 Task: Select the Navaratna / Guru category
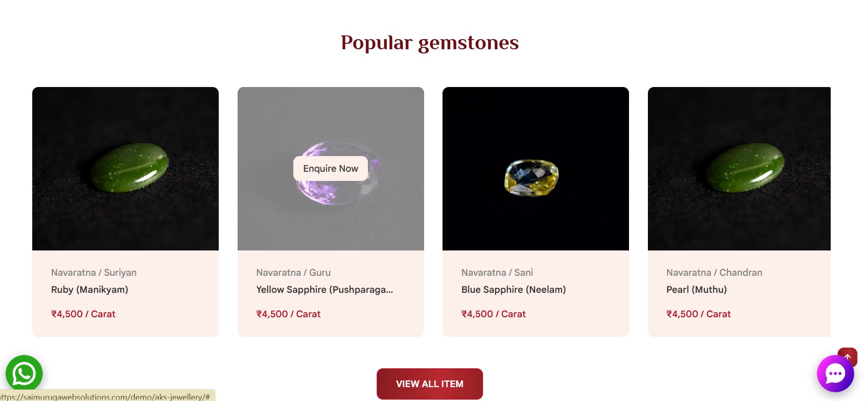point(293,273)
